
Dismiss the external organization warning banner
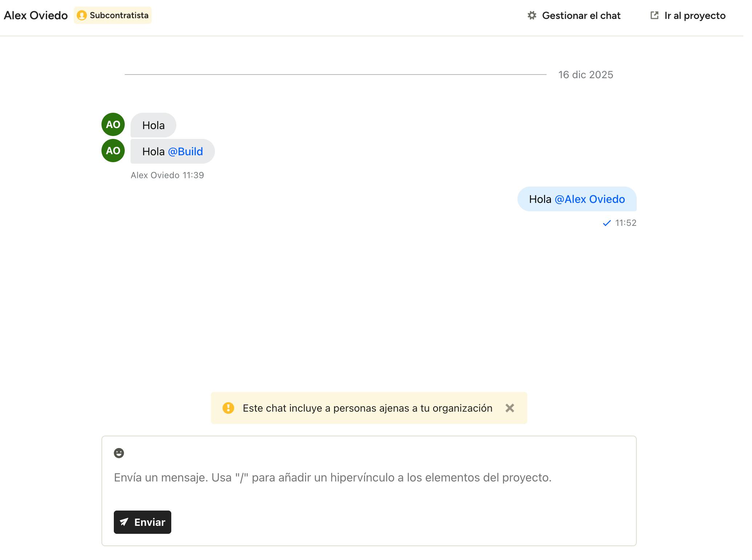(x=510, y=408)
